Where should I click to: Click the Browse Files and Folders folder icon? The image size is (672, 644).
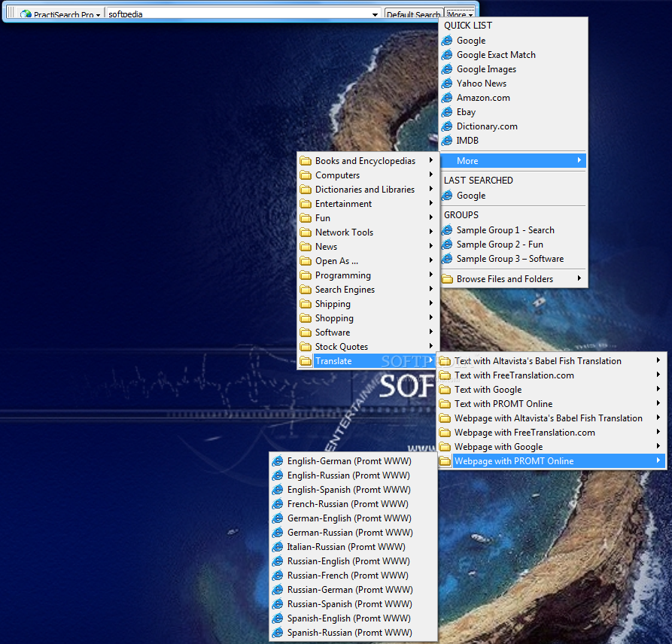click(448, 279)
